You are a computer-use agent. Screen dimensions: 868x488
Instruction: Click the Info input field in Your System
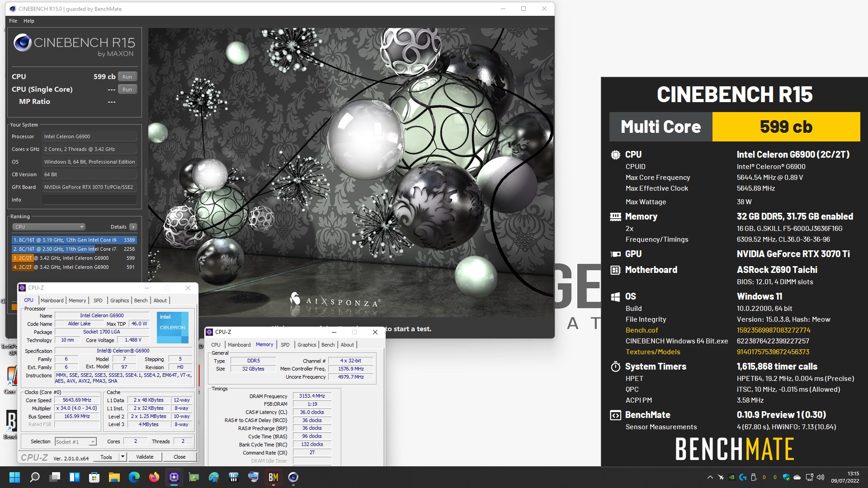(x=90, y=200)
